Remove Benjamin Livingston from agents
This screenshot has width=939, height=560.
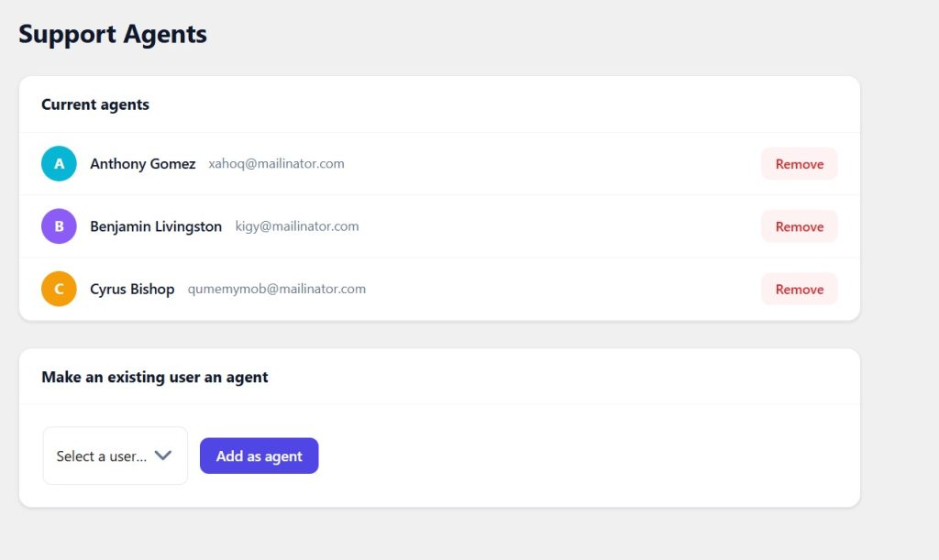click(x=800, y=226)
